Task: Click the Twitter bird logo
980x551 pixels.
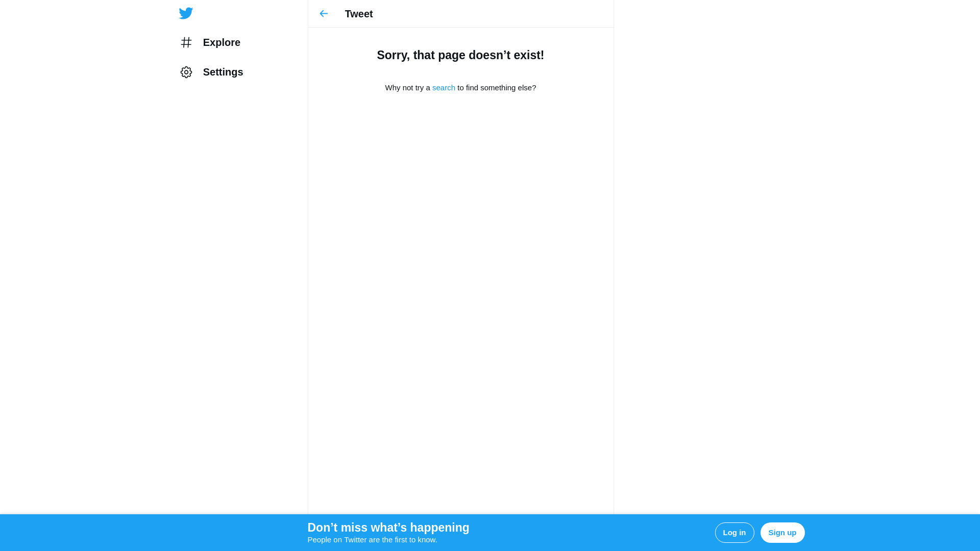Action: coord(186,13)
